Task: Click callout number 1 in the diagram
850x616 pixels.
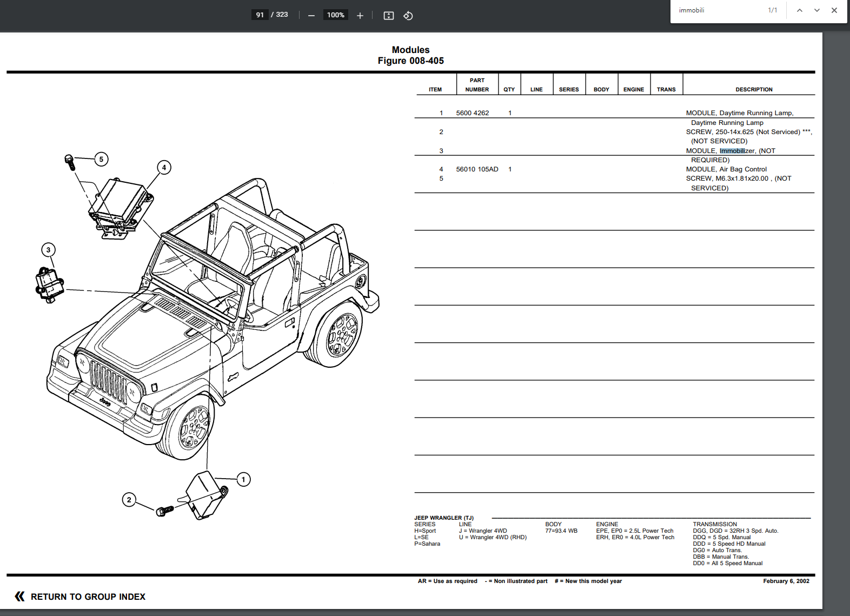Action: coord(243,480)
